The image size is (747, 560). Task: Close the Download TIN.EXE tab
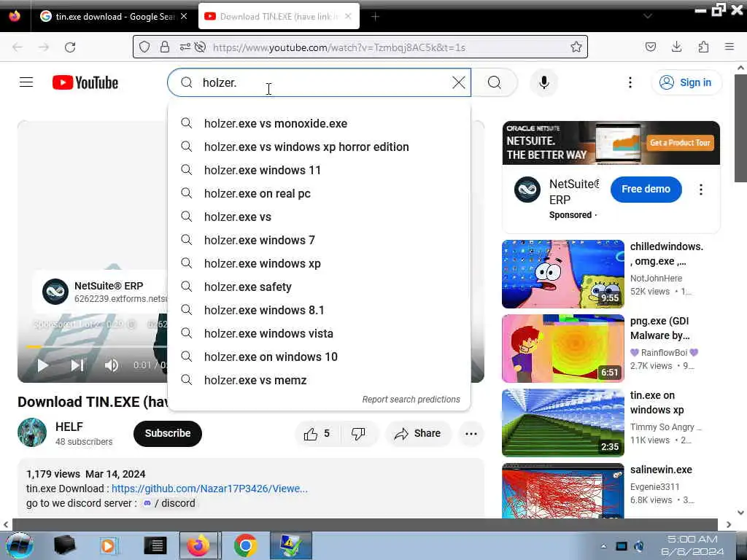tap(348, 16)
